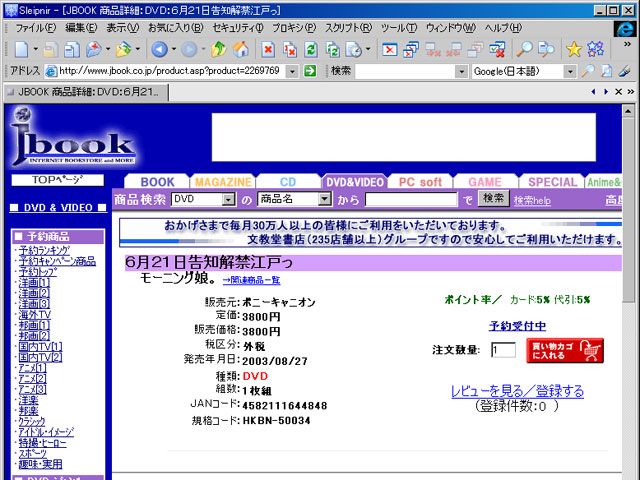Click the open favorites icon with red mark
The height and width of the screenshot is (480, 640).
(x=94, y=49)
